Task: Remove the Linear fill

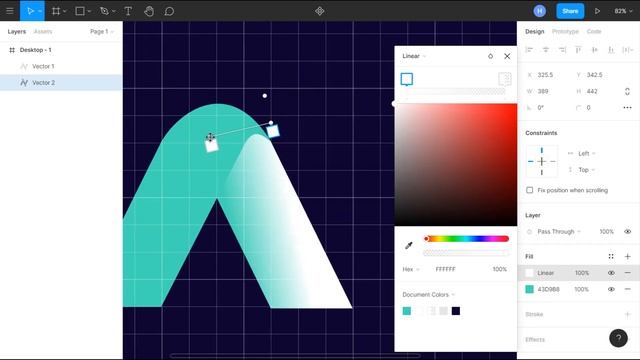Action: [627, 273]
